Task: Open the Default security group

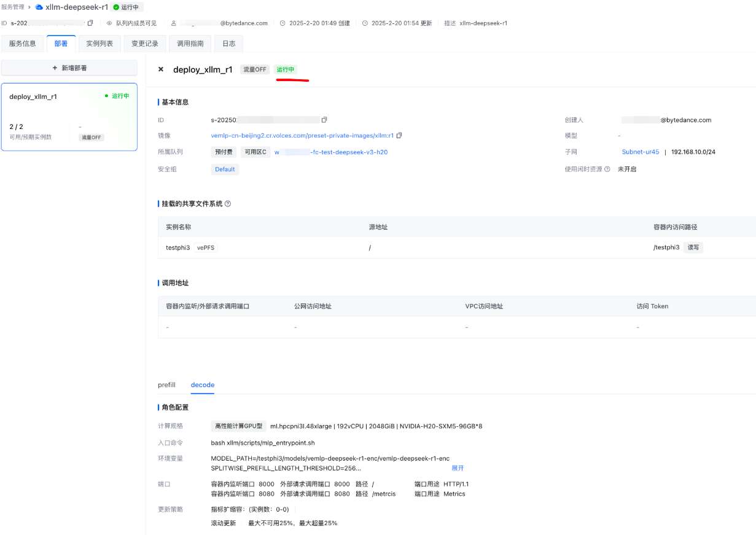Action: [225, 170]
